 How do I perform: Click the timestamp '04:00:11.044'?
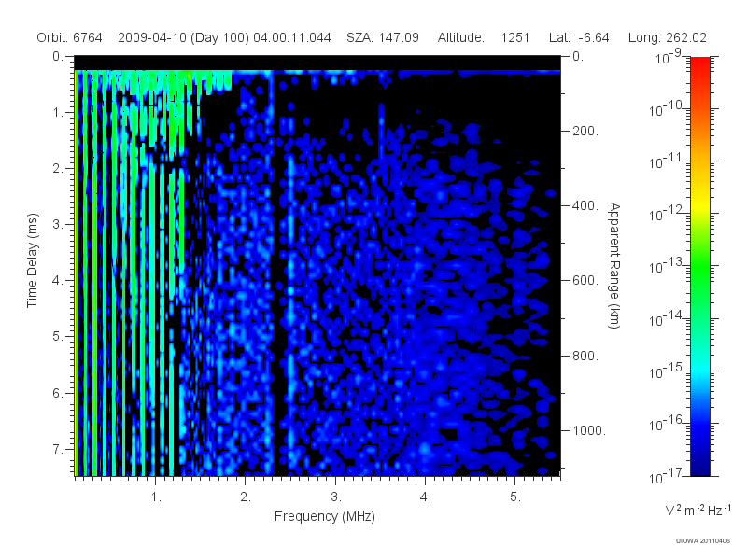tap(292, 37)
